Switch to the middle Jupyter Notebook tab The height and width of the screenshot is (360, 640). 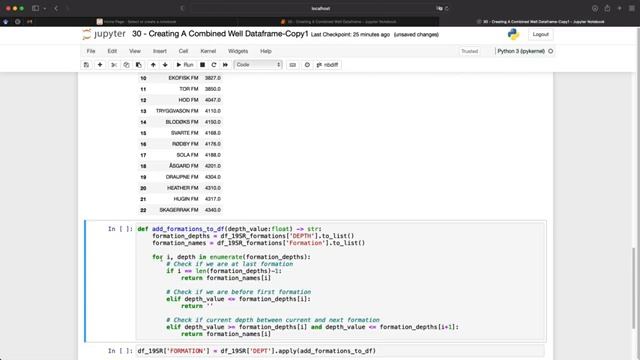[339, 22]
